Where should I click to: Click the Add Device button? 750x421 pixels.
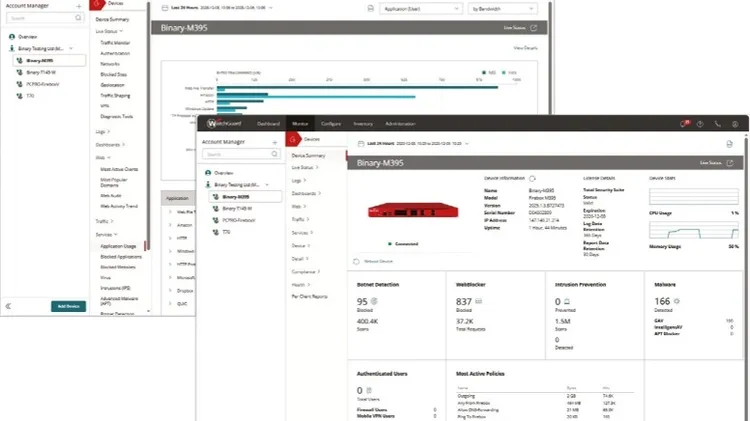point(69,305)
